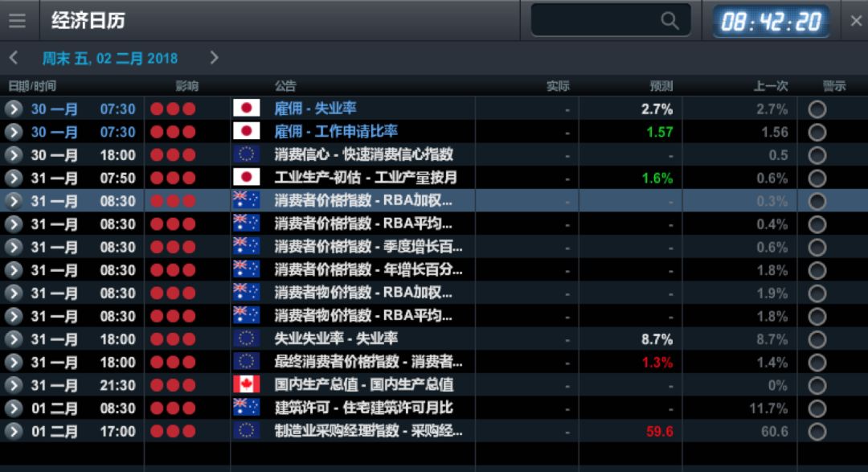Click the 08:42:20 clock display
This screenshot has height=472, width=868.
click(771, 22)
